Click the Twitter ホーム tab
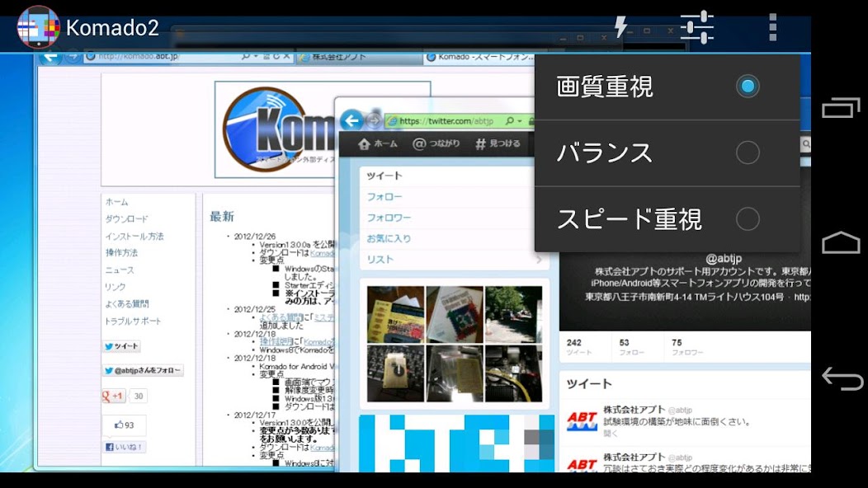The width and height of the screenshot is (868, 488). (378, 144)
